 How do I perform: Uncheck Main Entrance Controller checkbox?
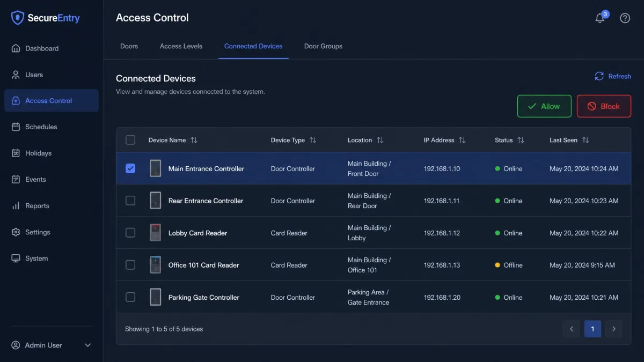(x=130, y=168)
